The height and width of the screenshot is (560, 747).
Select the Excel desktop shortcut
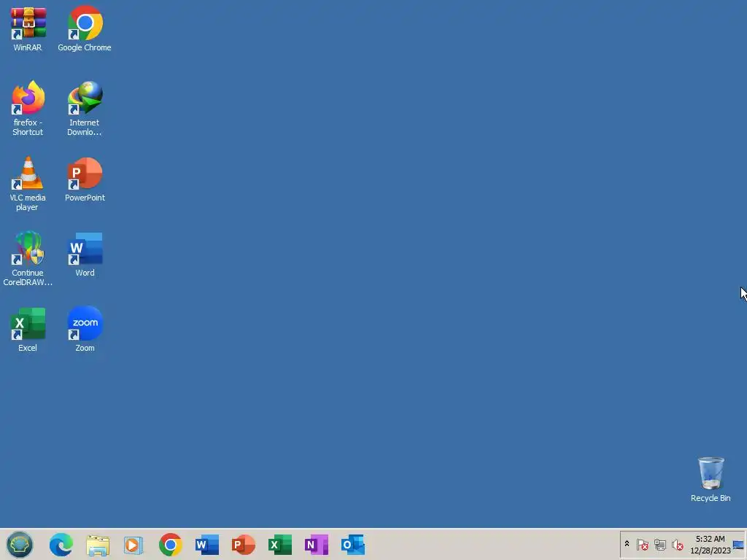click(28, 330)
